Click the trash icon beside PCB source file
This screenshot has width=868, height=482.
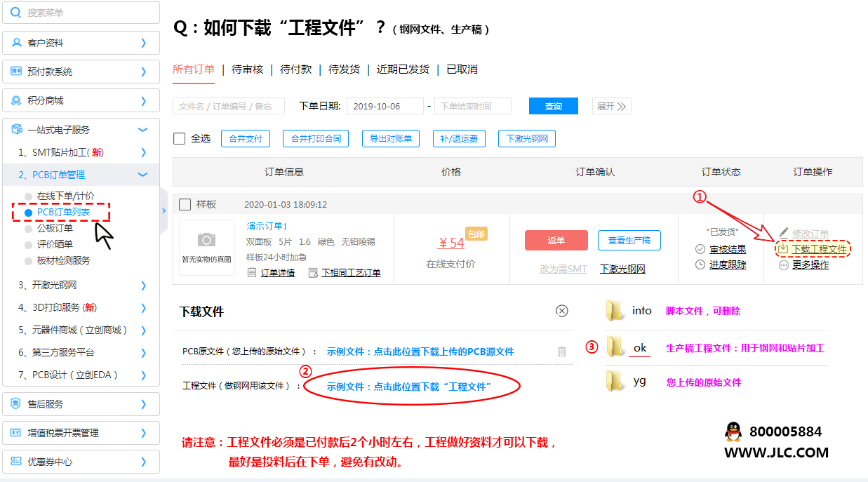tap(561, 352)
